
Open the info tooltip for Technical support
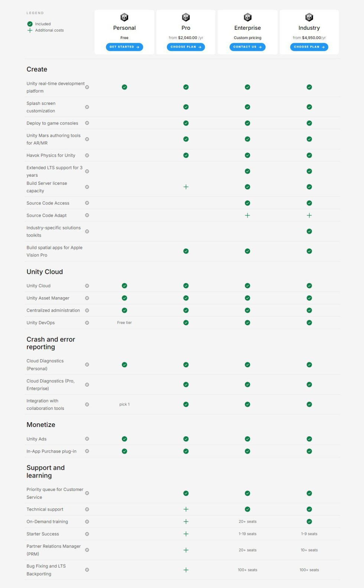coord(87,509)
